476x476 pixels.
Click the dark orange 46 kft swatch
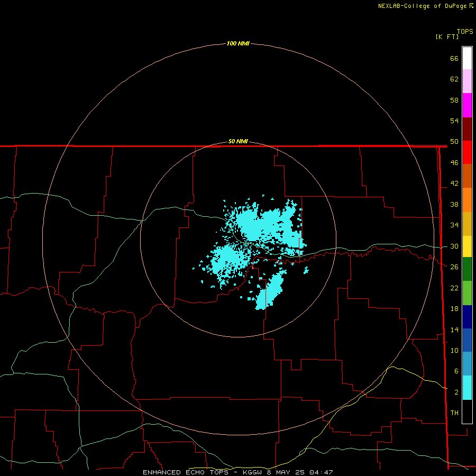[467, 176]
